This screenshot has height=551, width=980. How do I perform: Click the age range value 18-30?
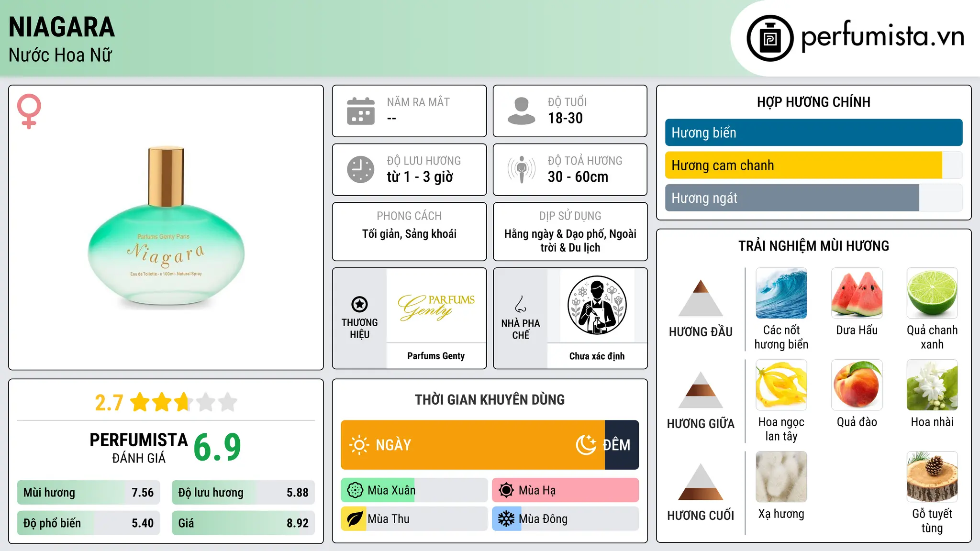(x=565, y=118)
